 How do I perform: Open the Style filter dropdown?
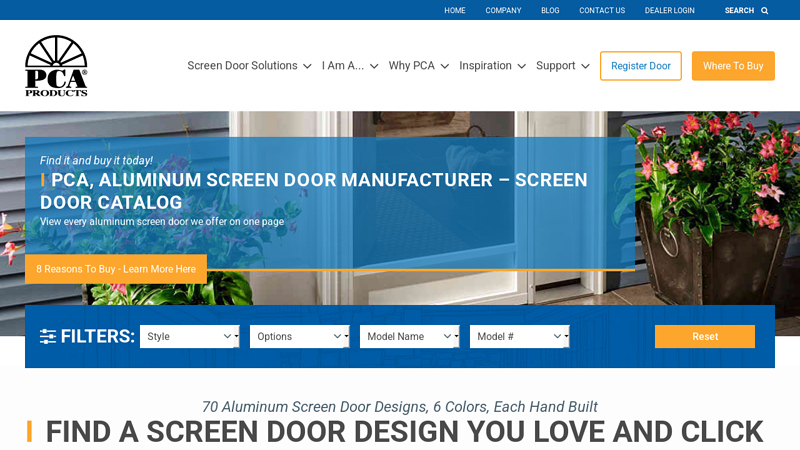190,337
